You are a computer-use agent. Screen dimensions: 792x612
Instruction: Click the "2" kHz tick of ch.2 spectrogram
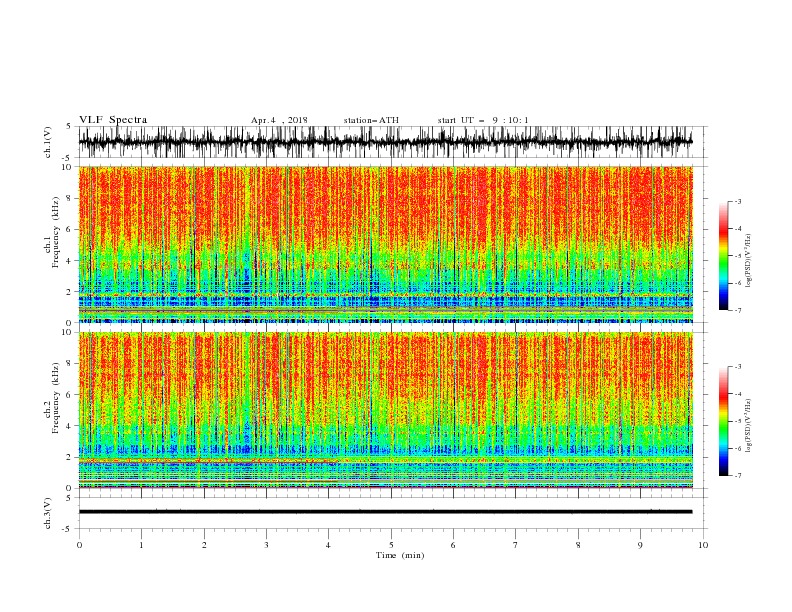(70, 457)
